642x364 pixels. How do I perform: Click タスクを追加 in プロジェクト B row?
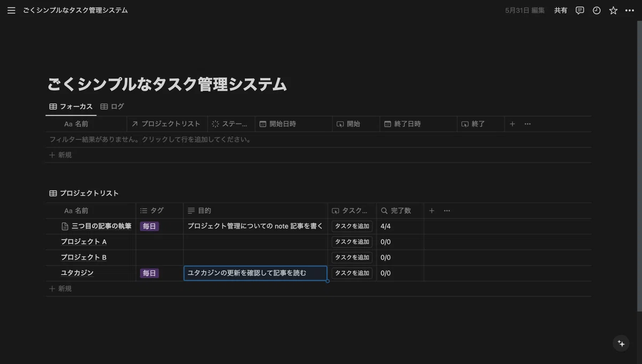pos(352,257)
